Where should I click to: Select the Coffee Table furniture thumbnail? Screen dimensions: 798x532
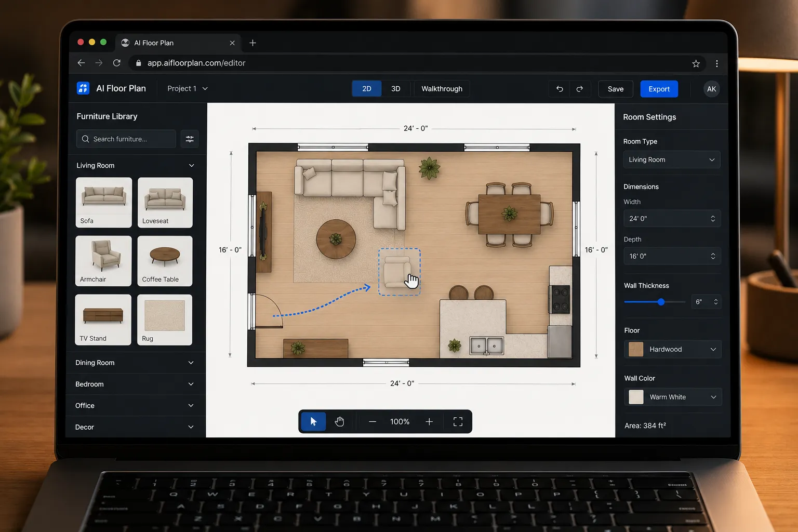(165, 261)
